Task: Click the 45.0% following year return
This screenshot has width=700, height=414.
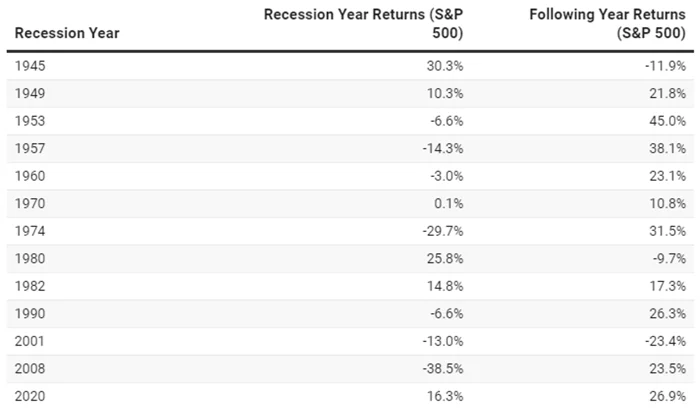Action: coord(668,120)
